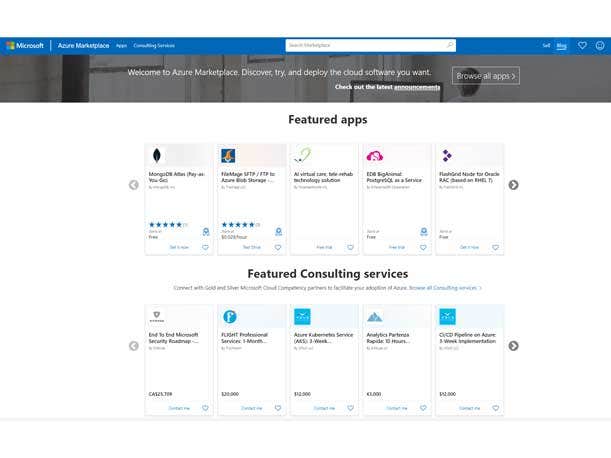Viewport: 611px width, 458px height.
Task: Click the Browse all apps button
Action: pyautogui.click(x=486, y=75)
